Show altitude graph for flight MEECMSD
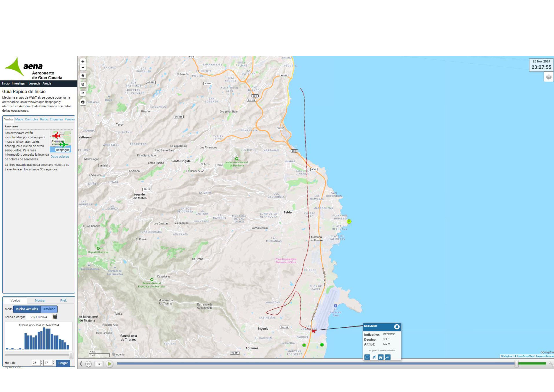 pyautogui.click(x=388, y=357)
